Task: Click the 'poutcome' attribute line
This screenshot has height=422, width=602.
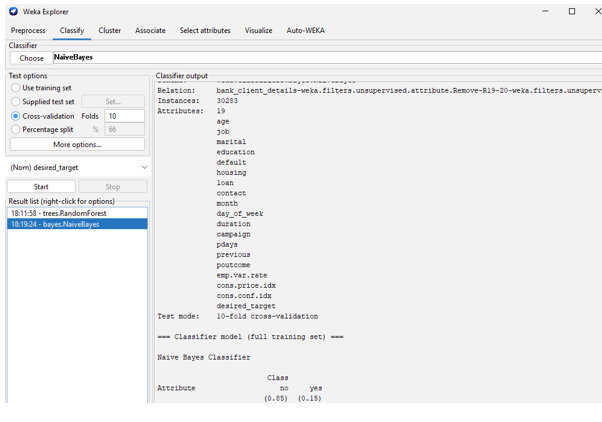Action: [x=233, y=265]
